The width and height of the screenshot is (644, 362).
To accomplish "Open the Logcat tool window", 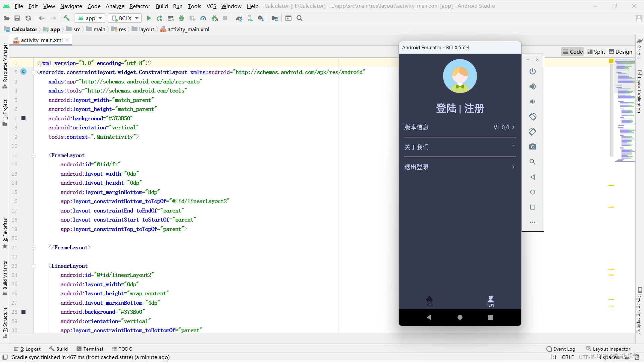I will (27, 349).
